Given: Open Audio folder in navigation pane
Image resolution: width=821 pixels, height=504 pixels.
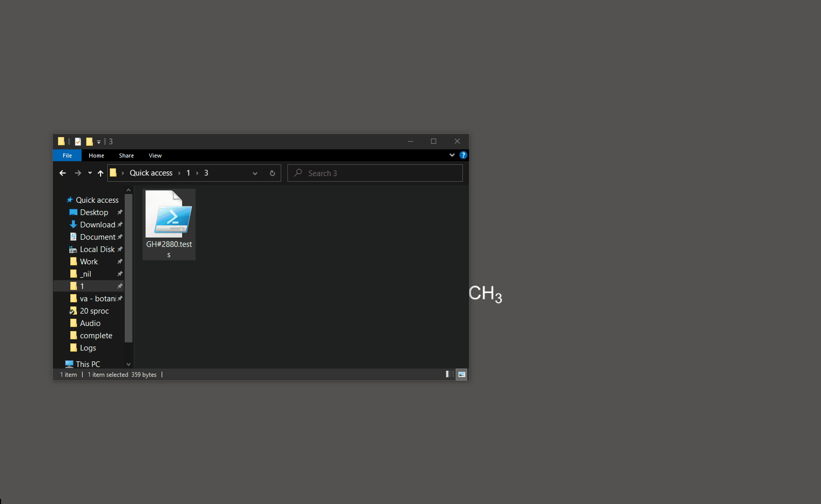Looking at the screenshot, I should click(x=90, y=323).
